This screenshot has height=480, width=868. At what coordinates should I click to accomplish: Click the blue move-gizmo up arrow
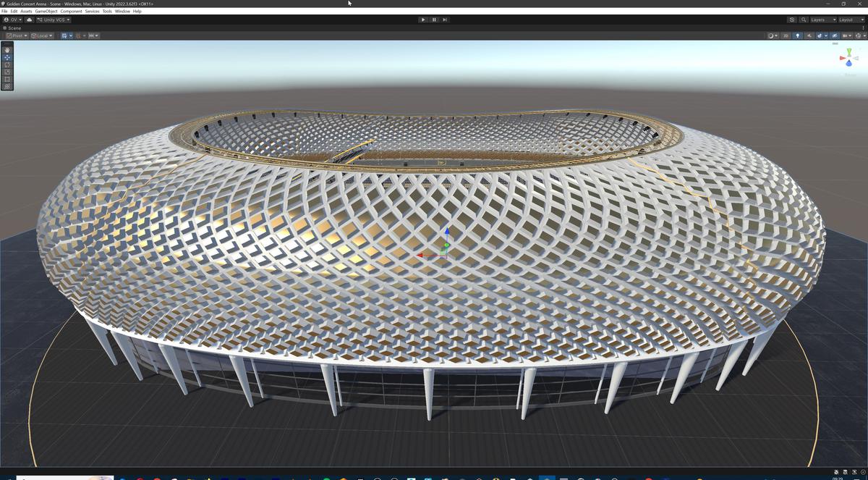coord(446,232)
